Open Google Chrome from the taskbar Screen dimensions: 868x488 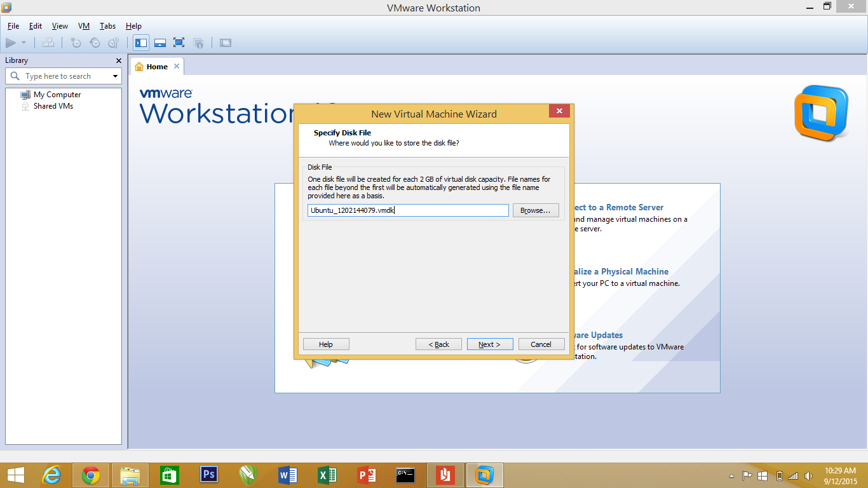[91, 475]
